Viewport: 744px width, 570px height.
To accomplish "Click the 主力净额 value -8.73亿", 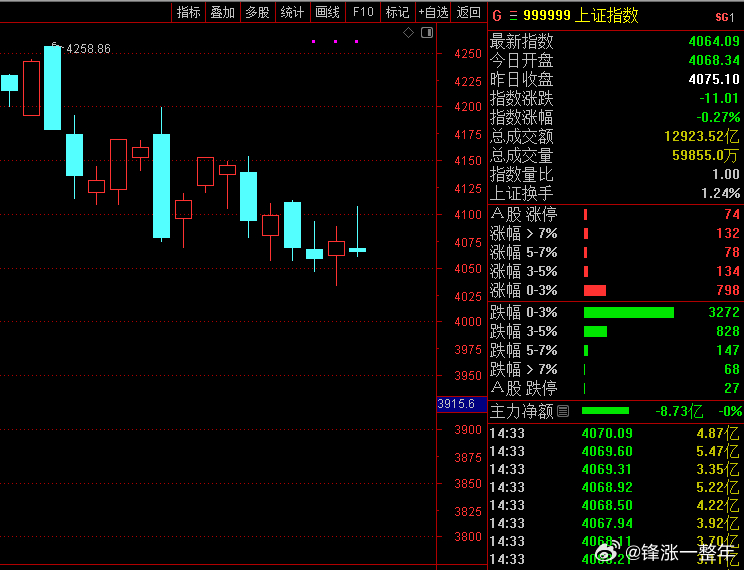I will (x=679, y=411).
